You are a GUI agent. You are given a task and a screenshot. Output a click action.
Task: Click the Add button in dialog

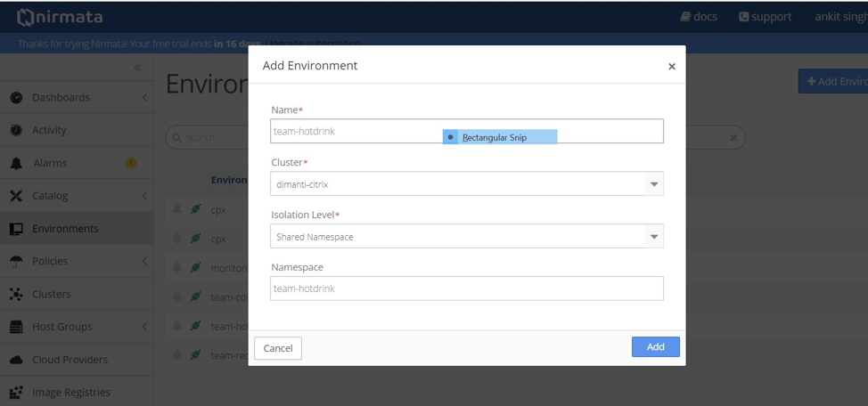[x=655, y=346]
